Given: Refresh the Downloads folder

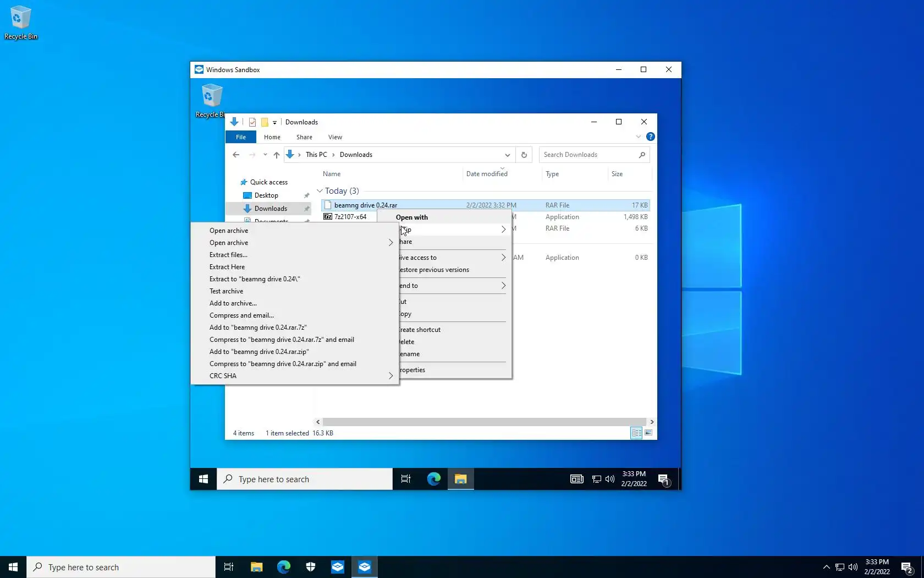Looking at the screenshot, I should tap(524, 155).
